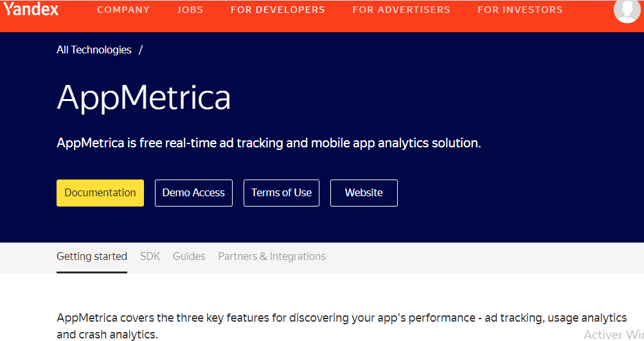Viewport: 644px width, 341px height.
Task: Click the AppMetrica page heading
Action: [x=144, y=98]
